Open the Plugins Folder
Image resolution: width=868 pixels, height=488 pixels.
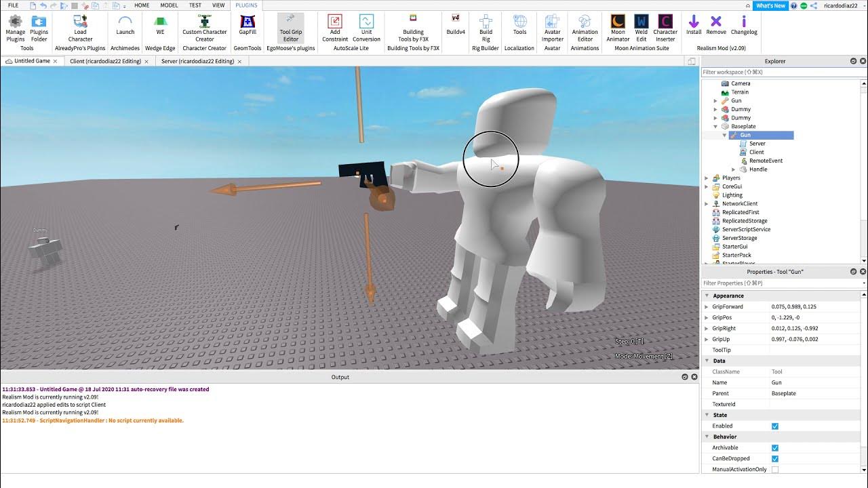tap(39, 28)
